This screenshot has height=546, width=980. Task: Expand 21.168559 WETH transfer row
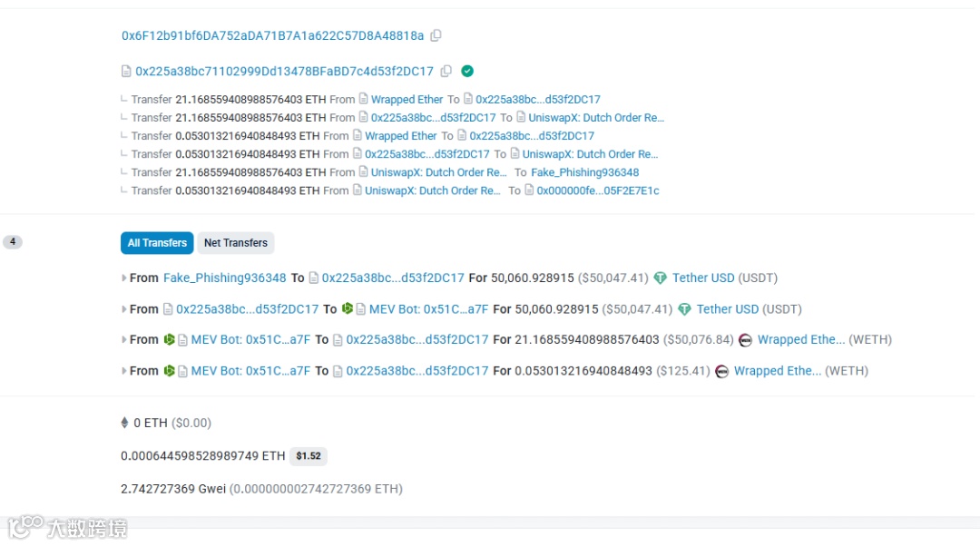pos(123,340)
